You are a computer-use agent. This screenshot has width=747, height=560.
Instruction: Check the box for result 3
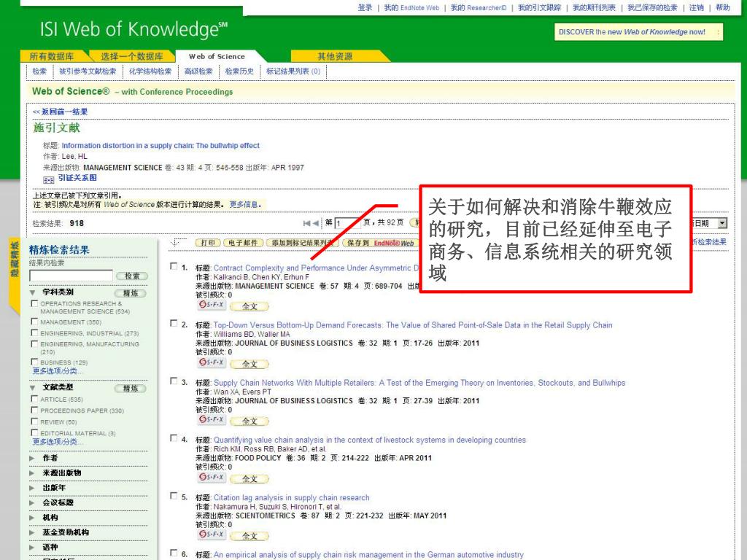(174, 381)
